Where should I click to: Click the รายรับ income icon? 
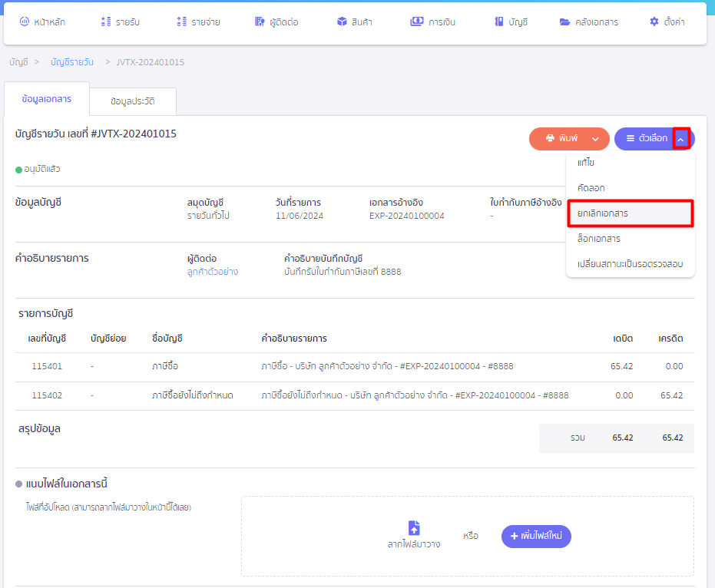[106, 21]
